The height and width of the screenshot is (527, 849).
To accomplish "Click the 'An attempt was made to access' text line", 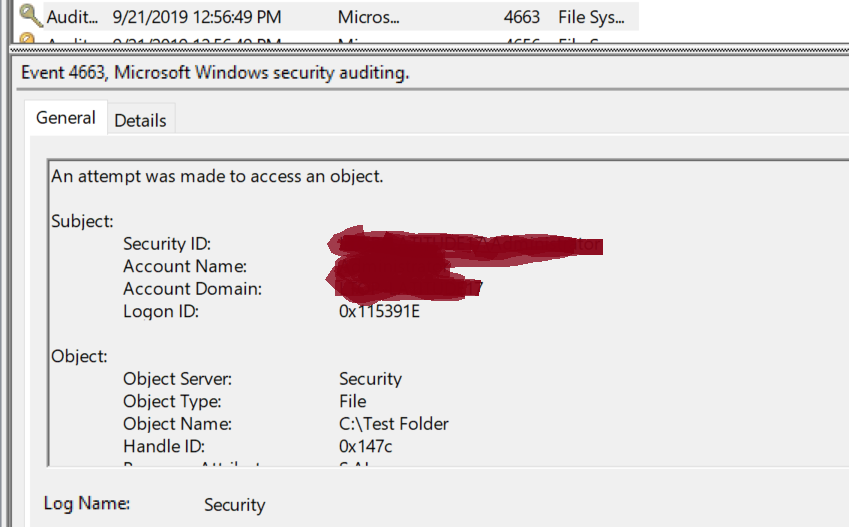I will 217,176.
